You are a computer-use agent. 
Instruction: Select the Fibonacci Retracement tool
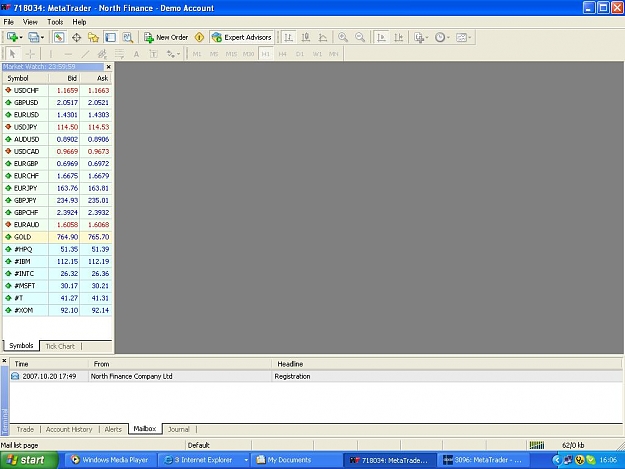[119, 54]
